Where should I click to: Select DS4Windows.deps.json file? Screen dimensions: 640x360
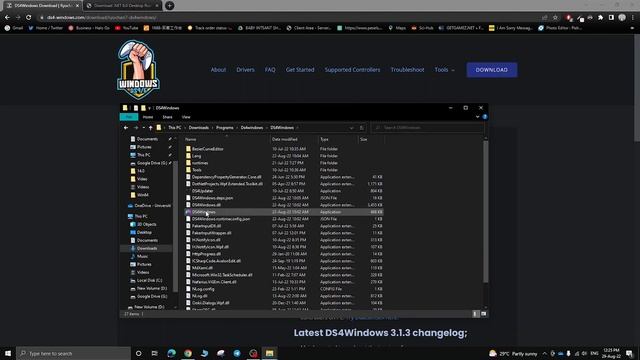212,198
